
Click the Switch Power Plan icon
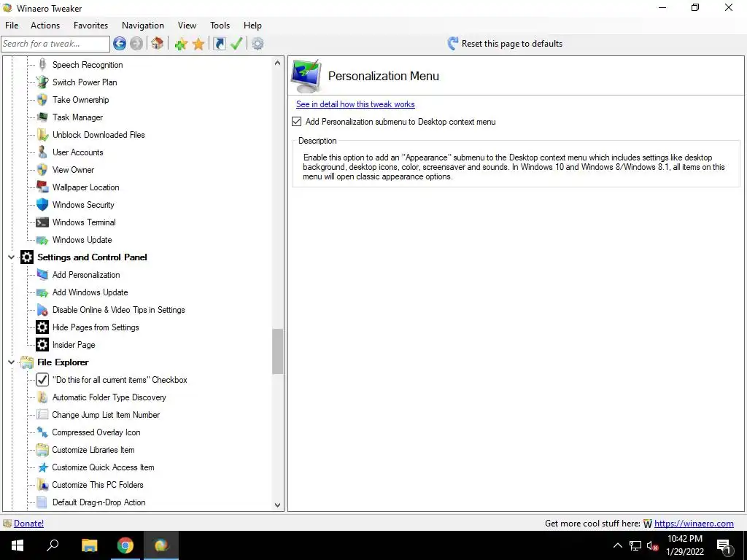[x=42, y=82]
